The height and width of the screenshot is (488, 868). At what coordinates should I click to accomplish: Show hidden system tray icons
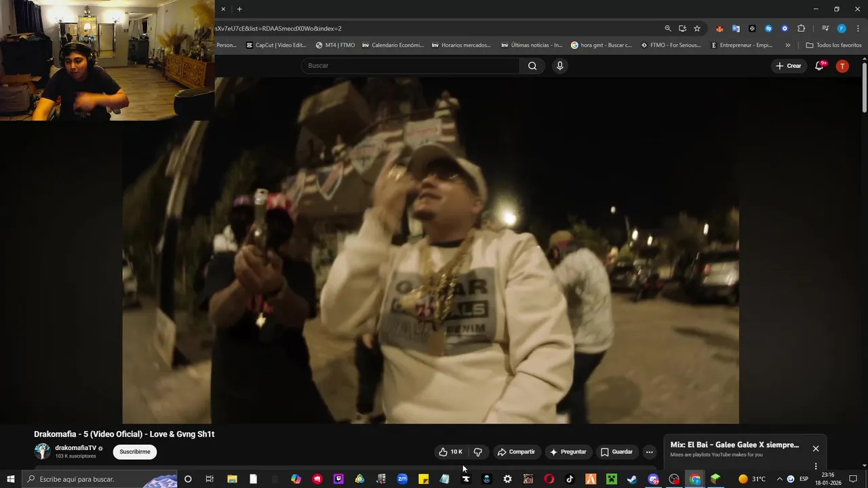pos(779,479)
